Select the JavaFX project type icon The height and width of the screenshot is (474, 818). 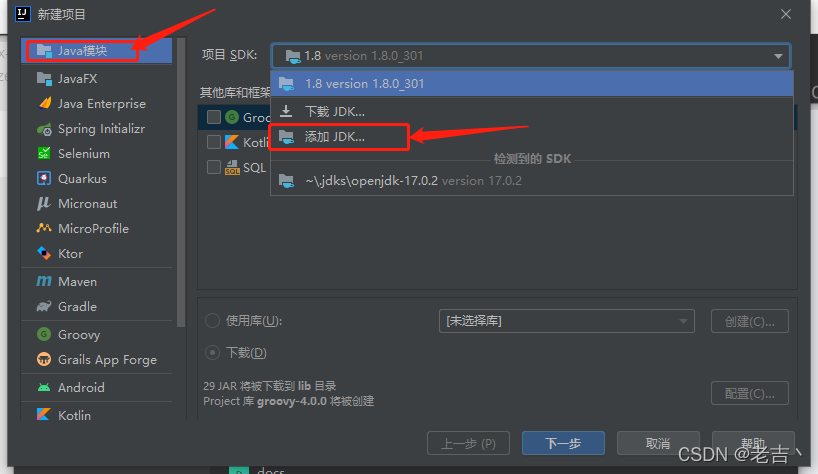44,79
